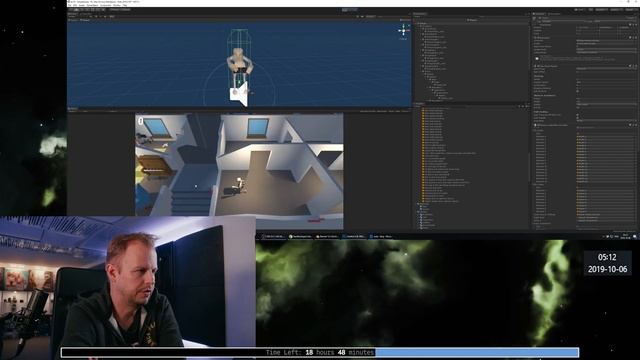
Task: Click the player character in Game view
Action: coord(240,184)
